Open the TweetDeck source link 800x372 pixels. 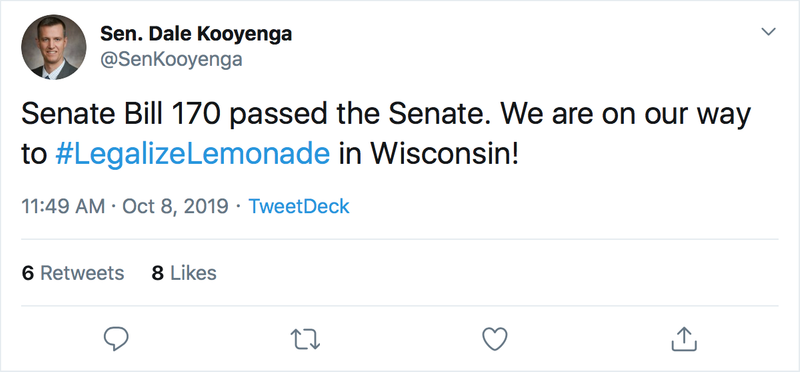(x=298, y=207)
